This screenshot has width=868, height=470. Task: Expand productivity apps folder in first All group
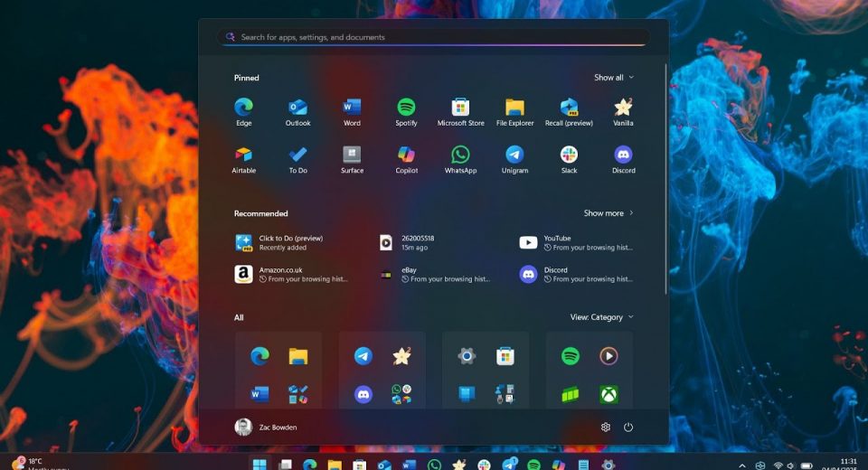pyautogui.click(x=297, y=394)
